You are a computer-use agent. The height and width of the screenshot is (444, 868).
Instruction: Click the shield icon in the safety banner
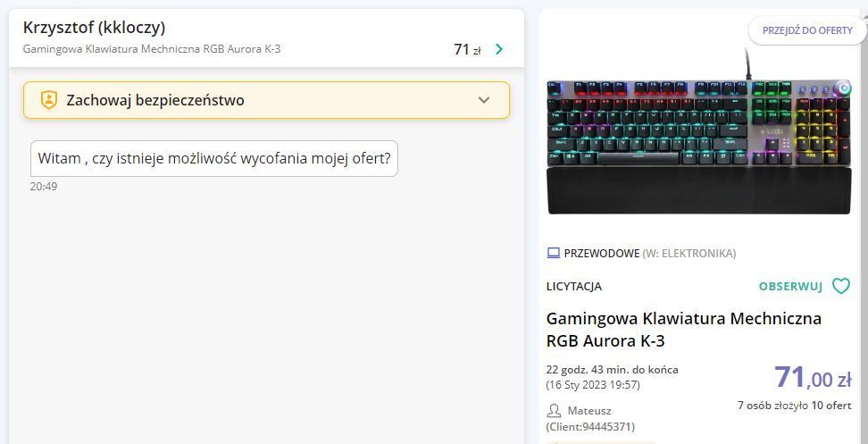[49, 100]
